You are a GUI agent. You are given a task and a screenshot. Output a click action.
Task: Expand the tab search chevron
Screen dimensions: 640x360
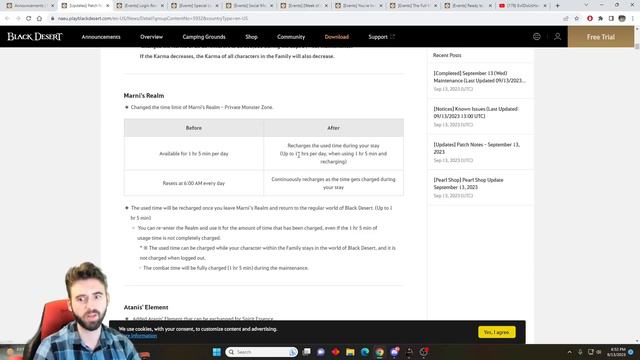click(586, 5)
